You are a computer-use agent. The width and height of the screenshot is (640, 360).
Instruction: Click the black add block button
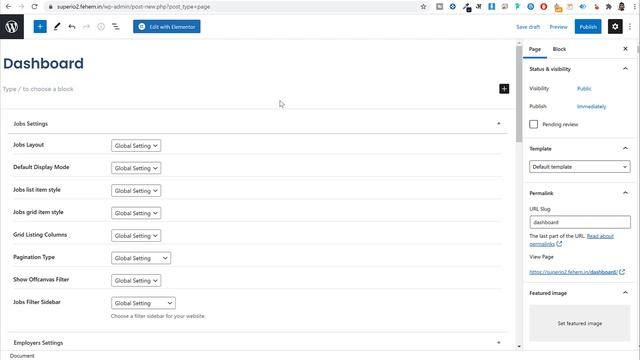click(504, 89)
